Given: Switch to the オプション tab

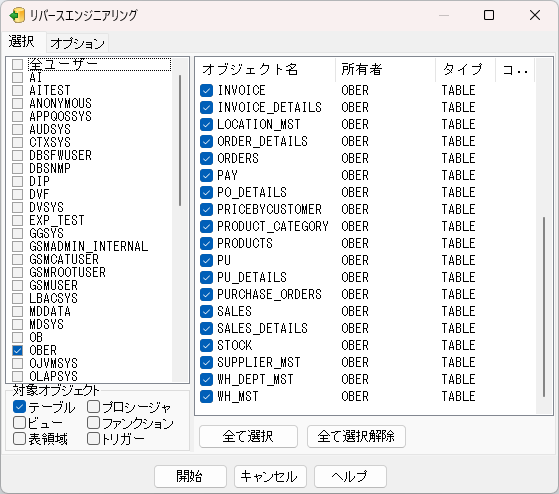Looking at the screenshot, I should point(77,43).
